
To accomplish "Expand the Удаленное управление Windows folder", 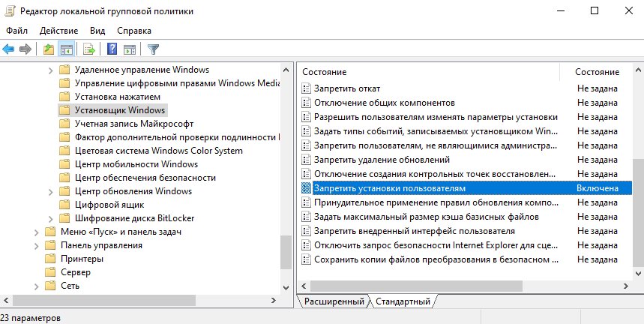I will pyautogui.click(x=51, y=70).
